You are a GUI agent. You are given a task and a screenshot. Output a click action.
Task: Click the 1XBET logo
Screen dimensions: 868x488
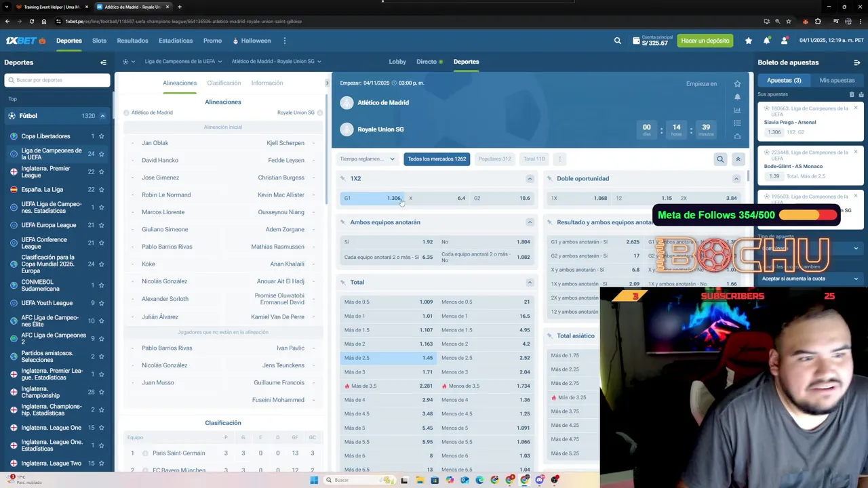tap(25, 41)
